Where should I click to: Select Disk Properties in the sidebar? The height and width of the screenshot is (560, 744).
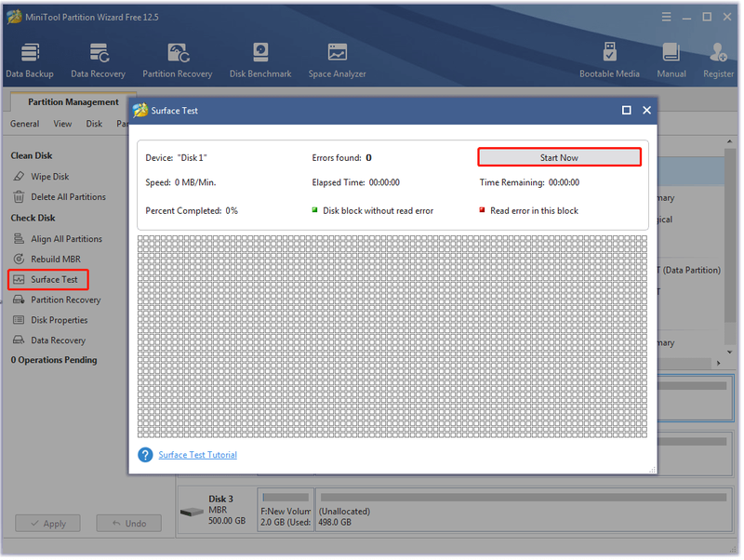tap(60, 320)
